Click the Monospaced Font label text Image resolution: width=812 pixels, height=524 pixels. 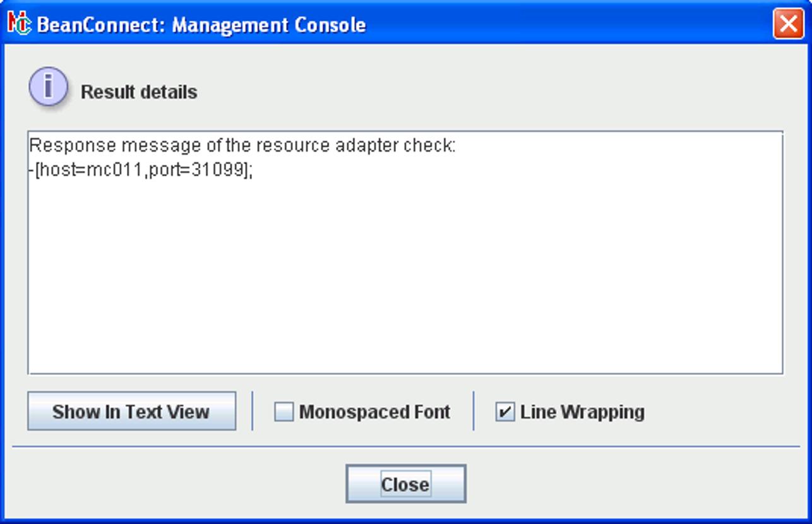coord(374,412)
